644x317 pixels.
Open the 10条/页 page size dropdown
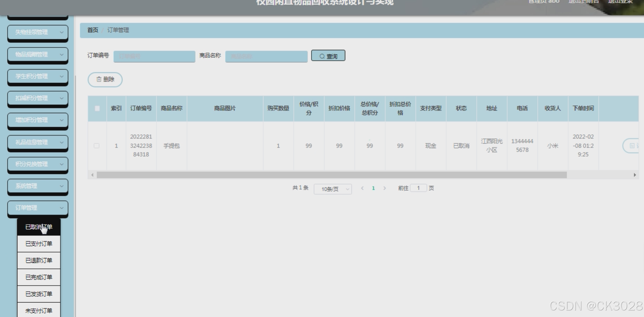333,189
